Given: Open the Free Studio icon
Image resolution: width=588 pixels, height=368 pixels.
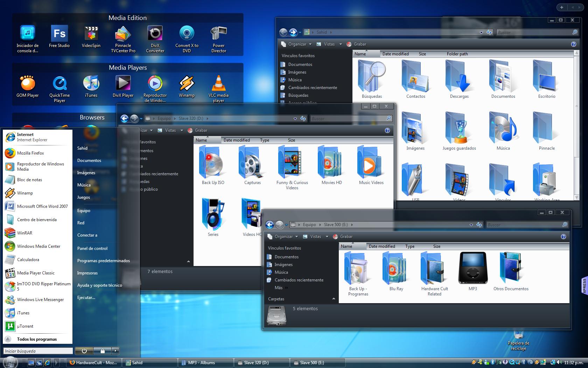Looking at the screenshot, I should pos(59,34).
